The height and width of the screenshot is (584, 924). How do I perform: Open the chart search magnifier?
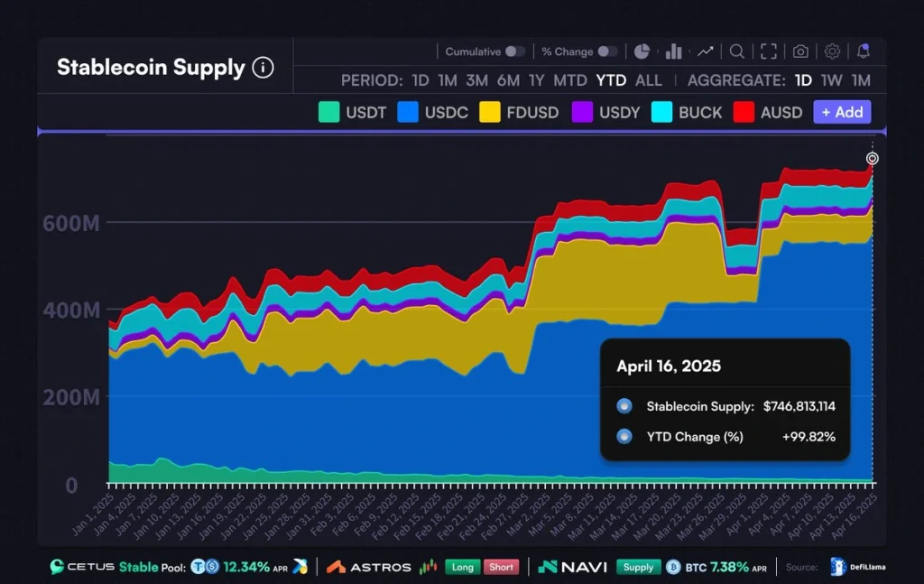[737, 51]
